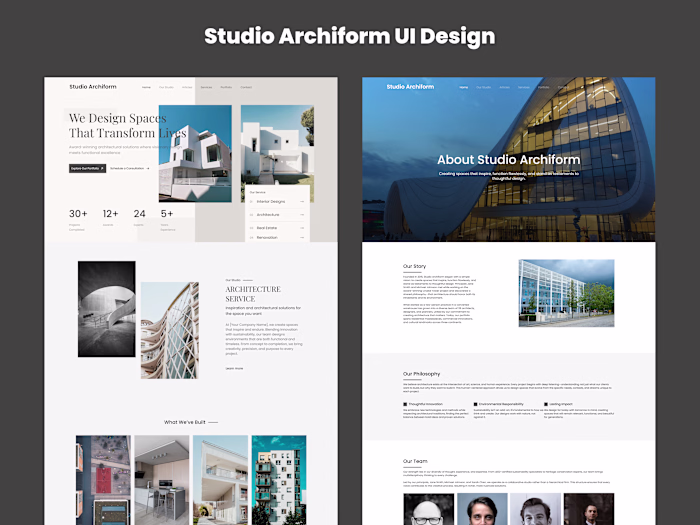Open Contact in the homepage mockup nav
700x525 pixels.
pos(246,88)
